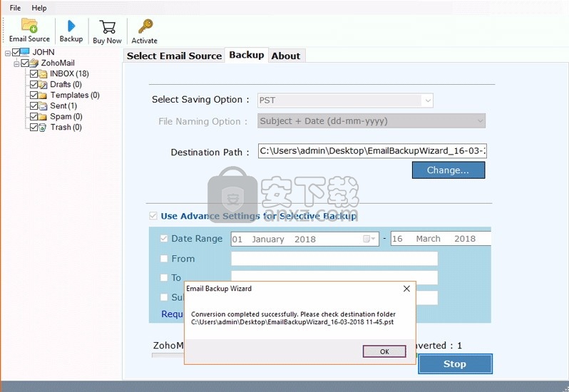Select the Trash (0) folder label
This screenshot has width=569, height=392.
tap(66, 128)
